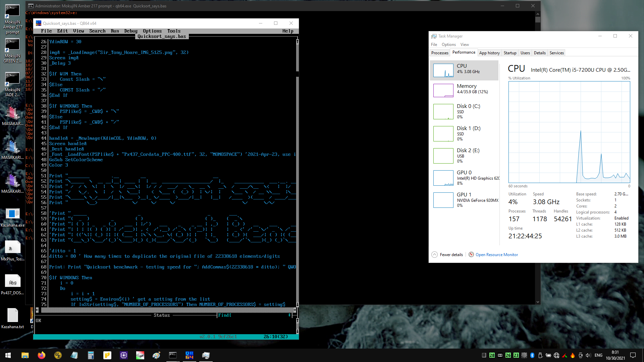Open the Run menu in QB64

(x=115, y=31)
